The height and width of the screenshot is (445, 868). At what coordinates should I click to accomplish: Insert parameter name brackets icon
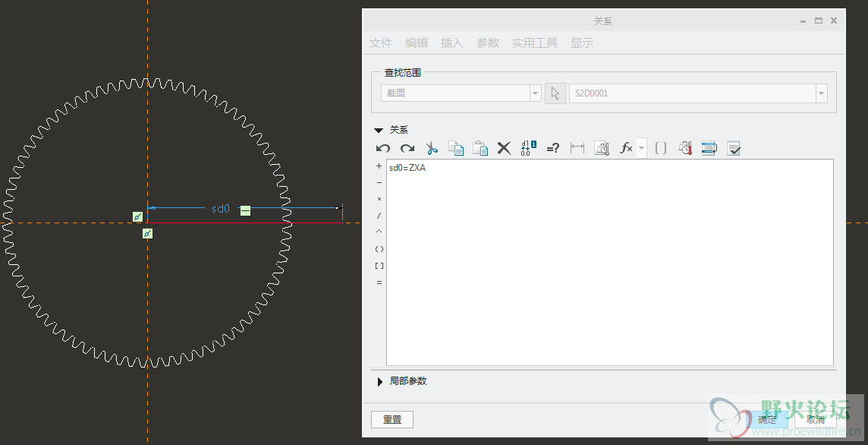pos(660,148)
